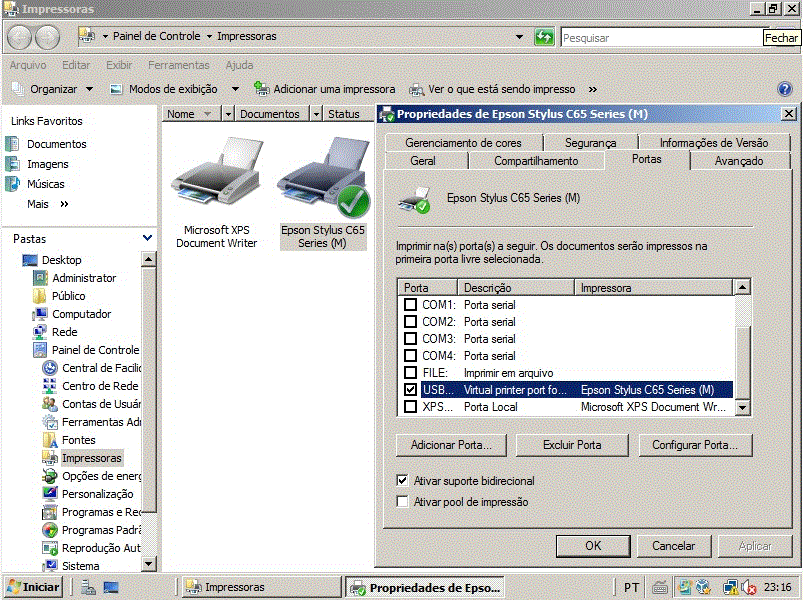Switch to the Compartilhamento tab
This screenshot has height=600, width=803.
536,161
